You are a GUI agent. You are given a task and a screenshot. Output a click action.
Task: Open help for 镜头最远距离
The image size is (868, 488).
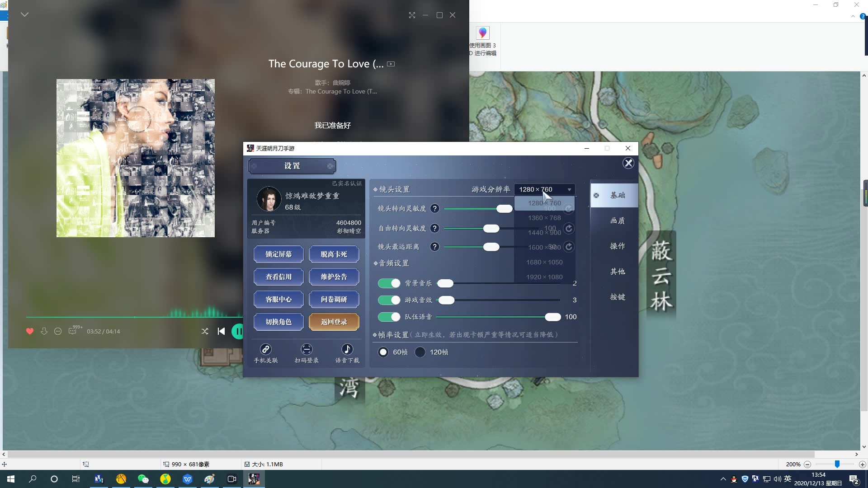tap(434, 247)
